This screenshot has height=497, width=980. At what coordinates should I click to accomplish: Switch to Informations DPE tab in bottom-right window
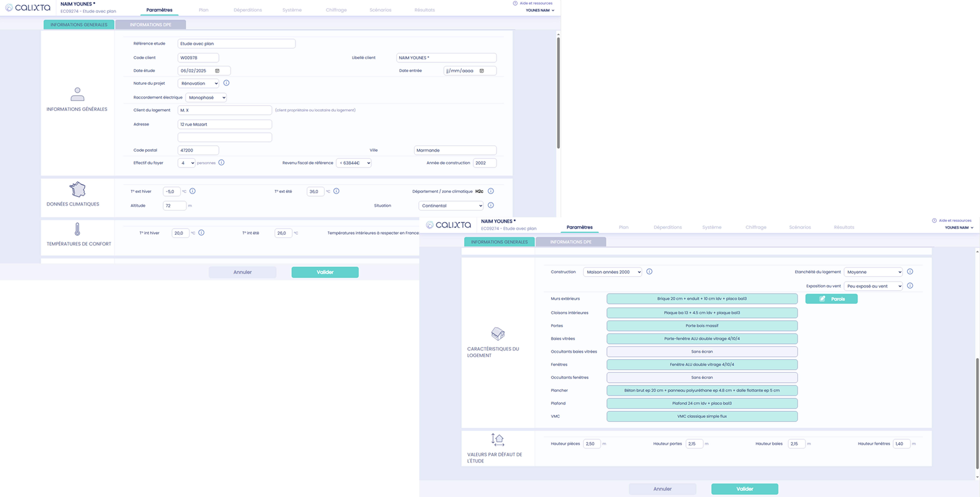(x=571, y=242)
